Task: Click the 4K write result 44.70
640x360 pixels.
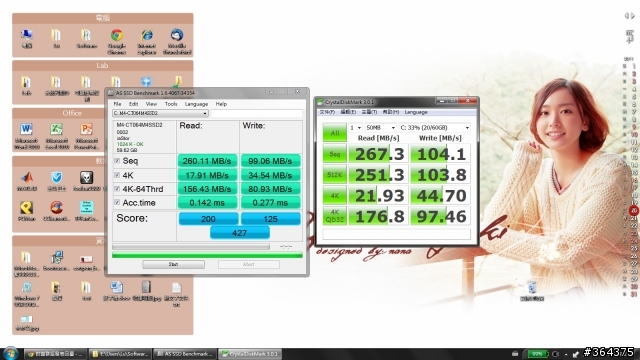Action: [x=440, y=196]
